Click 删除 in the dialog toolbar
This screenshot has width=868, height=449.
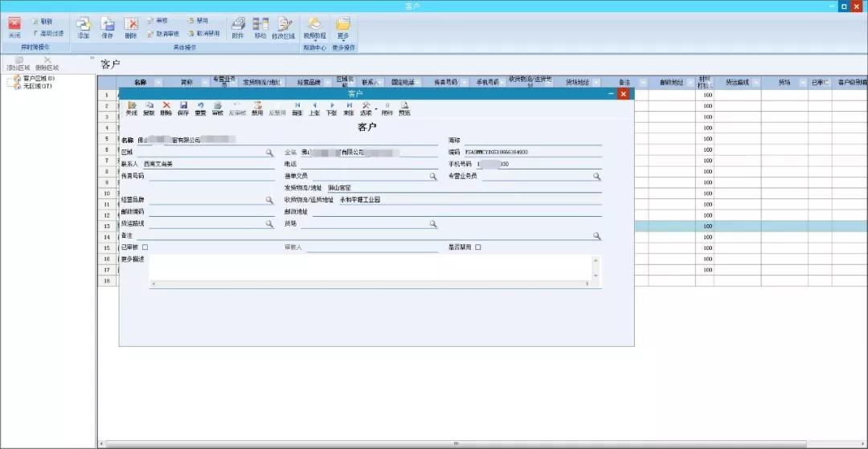coord(166,108)
